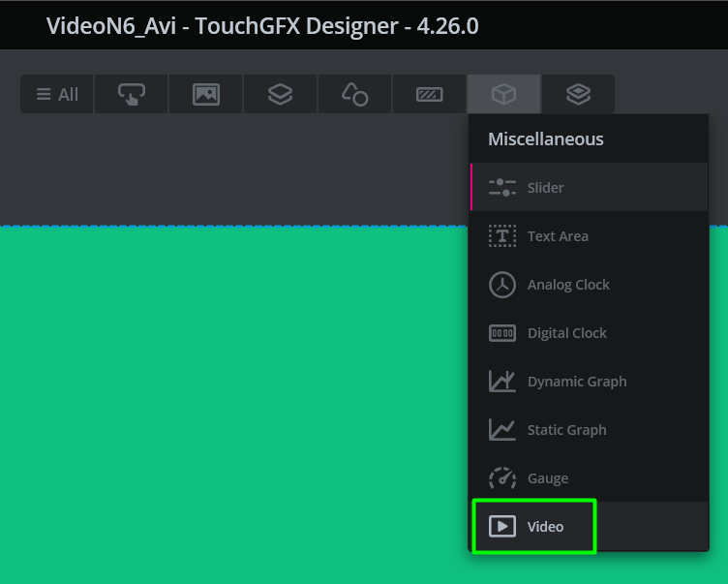728x584 pixels.
Task: Click the All widgets button
Action: tap(57, 94)
